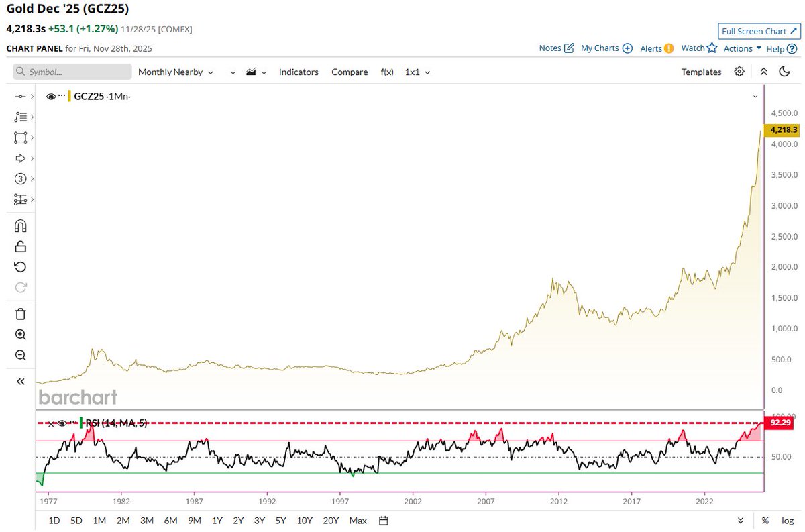Click the 4,218.3 price label on axis

[783, 130]
